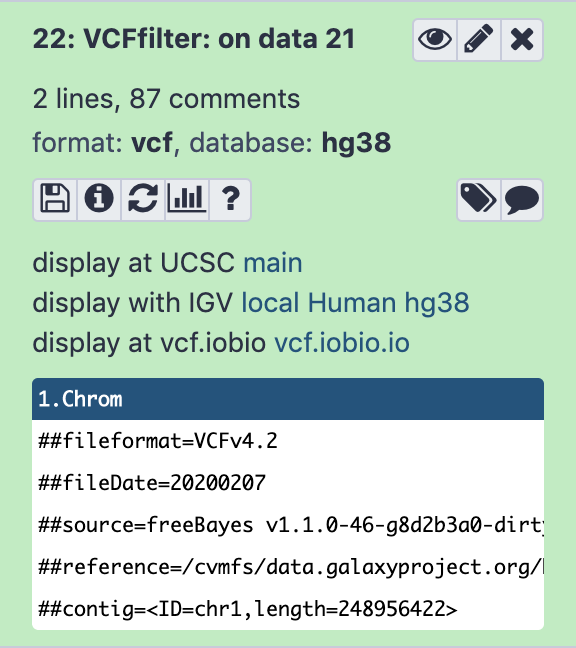576x648 pixels.
Task: Select the ##contig chr1 length line
Action: 288,609
